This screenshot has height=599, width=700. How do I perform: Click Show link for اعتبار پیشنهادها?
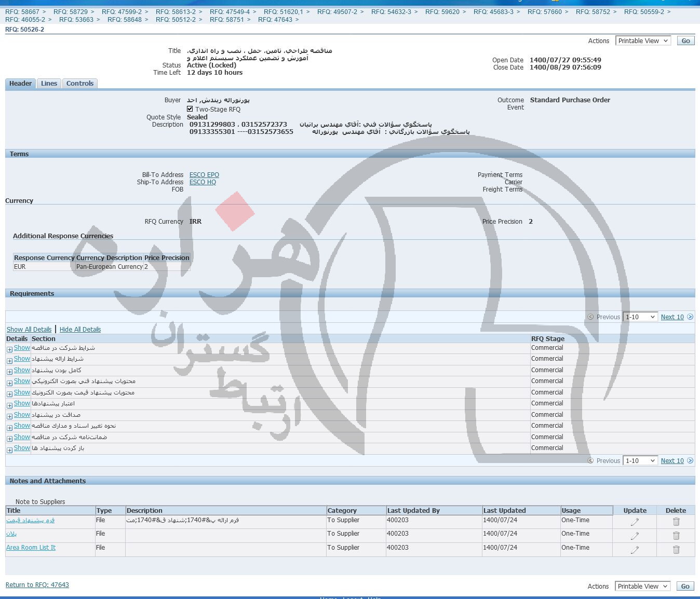pos(22,403)
